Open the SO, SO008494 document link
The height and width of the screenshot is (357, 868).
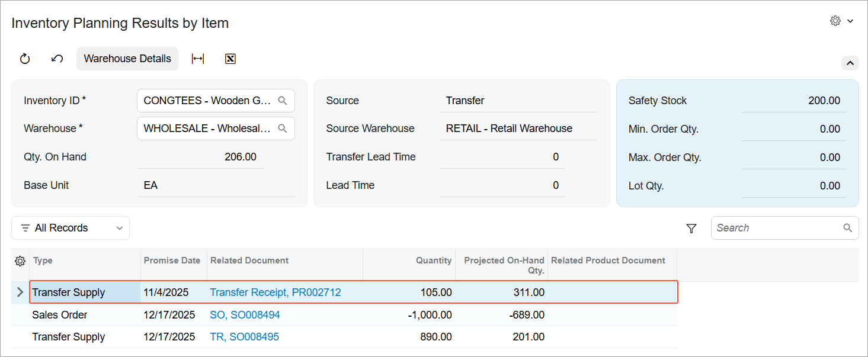[x=245, y=315]
